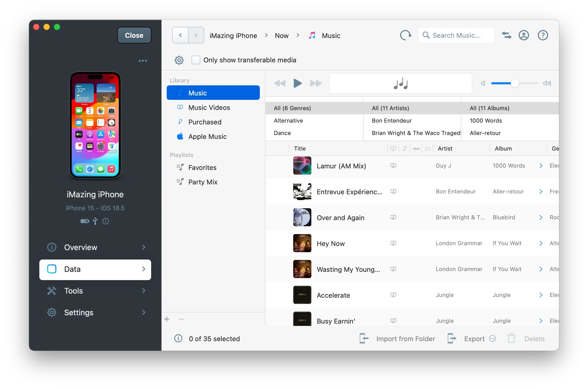This screenshot has width=588, height=389.
Task: Expand details for the song Accelerate
Action: click(540, 295)
